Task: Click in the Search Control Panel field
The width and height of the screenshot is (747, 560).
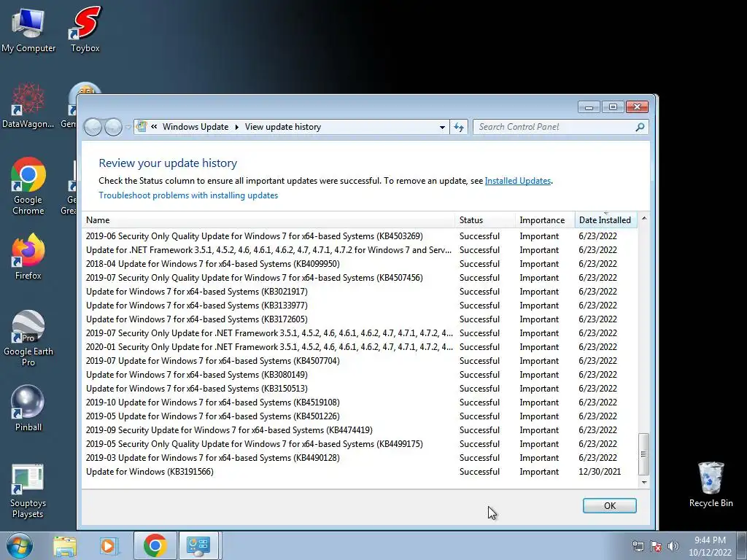Action: point(555,127)
